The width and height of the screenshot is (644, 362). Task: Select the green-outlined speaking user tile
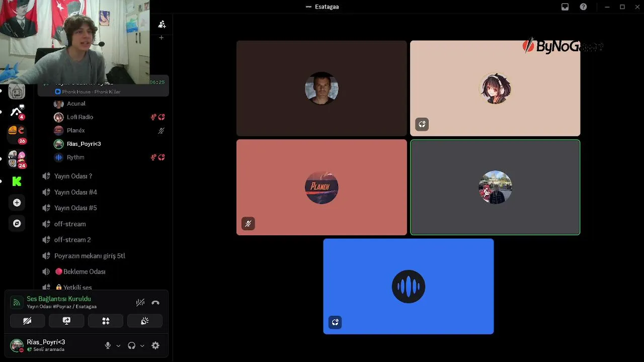(495, 187)
